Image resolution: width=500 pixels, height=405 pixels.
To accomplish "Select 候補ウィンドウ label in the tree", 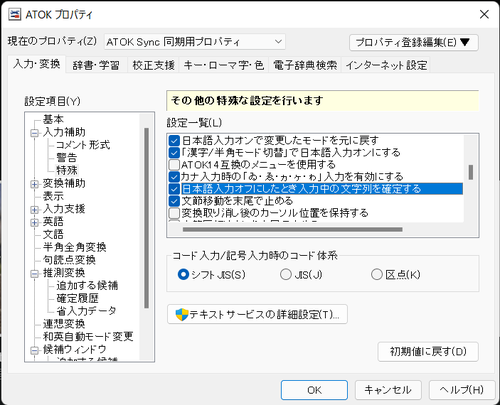I will pos(75,350).
